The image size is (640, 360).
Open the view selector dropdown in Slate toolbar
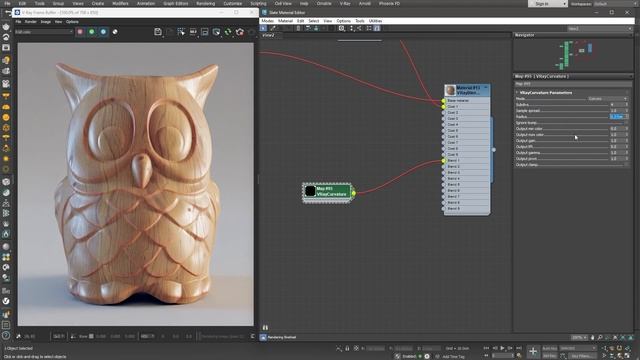tap(600, 29)
